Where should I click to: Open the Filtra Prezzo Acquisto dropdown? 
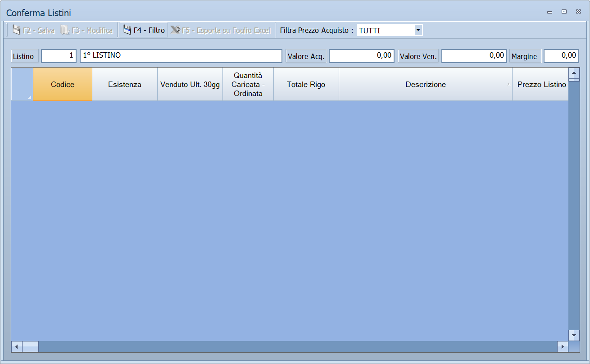click(x=418, y=30)
